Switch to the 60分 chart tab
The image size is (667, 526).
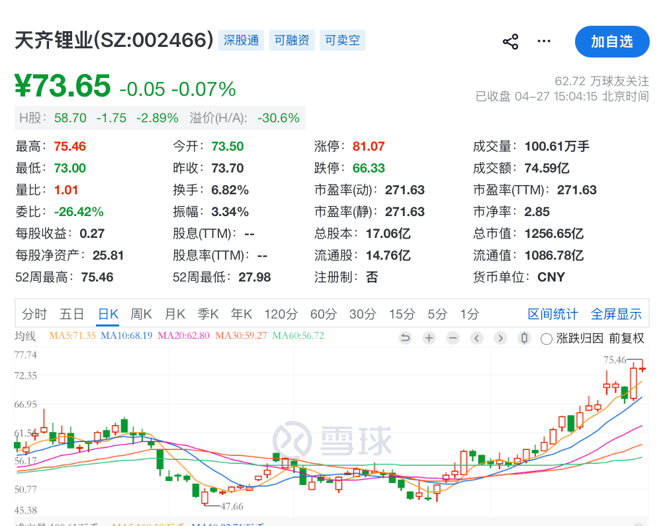point(323,313)
